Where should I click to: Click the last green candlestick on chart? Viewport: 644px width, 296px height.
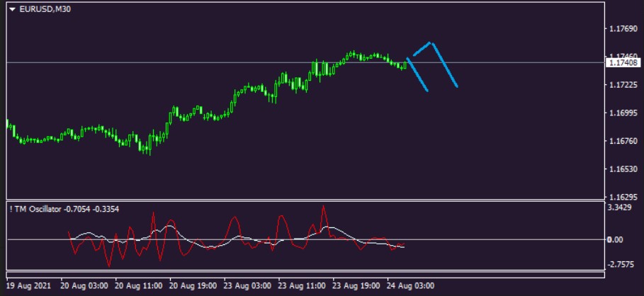click(x=405, y=66)
